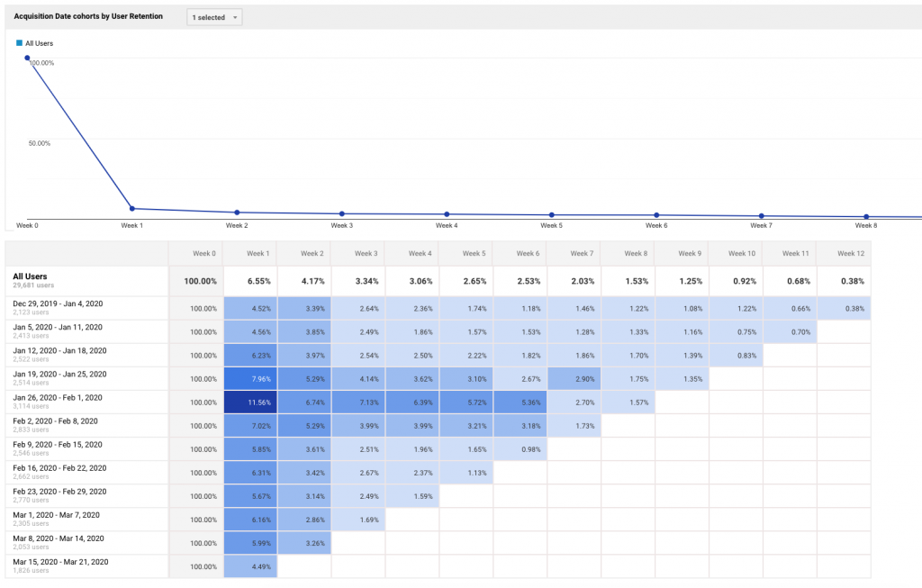Click the Week 0 data point on the chart
Image resolution: width=922 pixels, height=588 pixels.
(27, 57)
